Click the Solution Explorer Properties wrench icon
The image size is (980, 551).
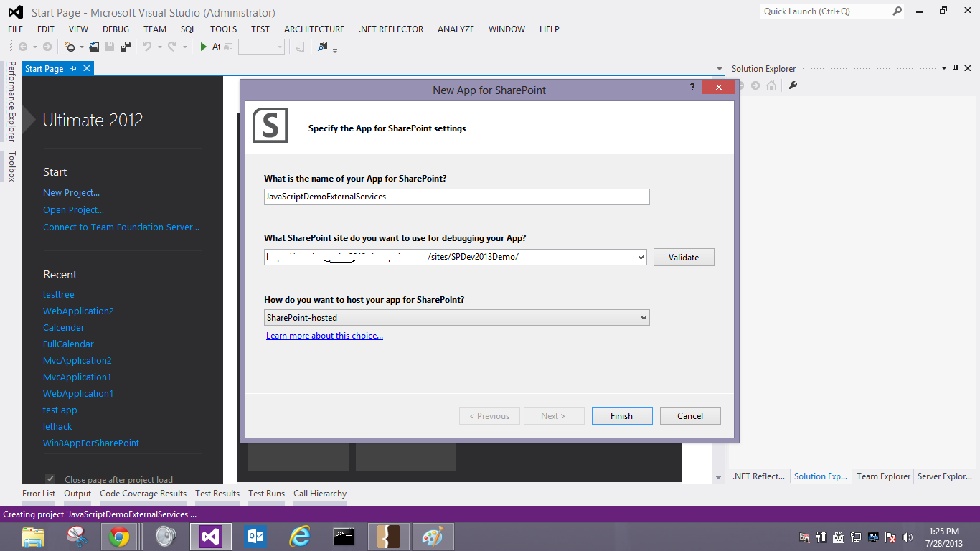pyautogui.click(x=793, y=85)
